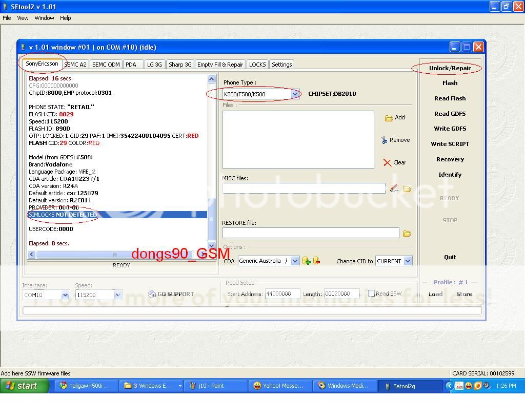The height and width of the screenshot is (420, 525).
Task: Open the RESTORE file browse folder icon
Action: click(407, 234)
